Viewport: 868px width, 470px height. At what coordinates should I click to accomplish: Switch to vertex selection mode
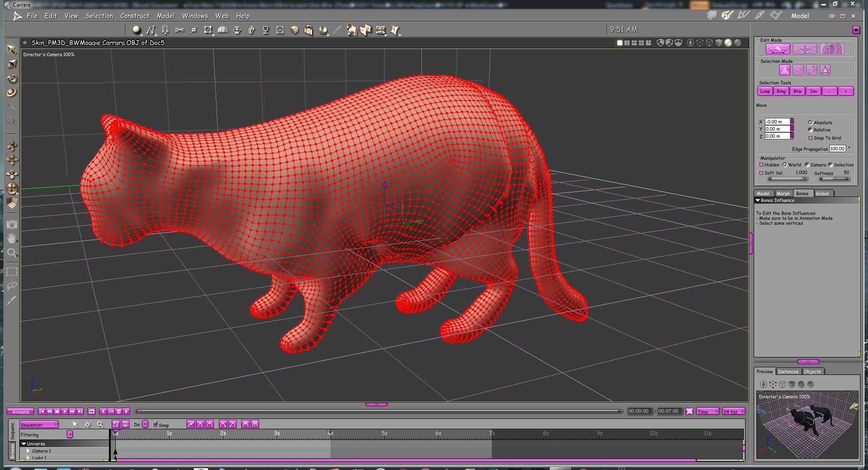[798, 70]
